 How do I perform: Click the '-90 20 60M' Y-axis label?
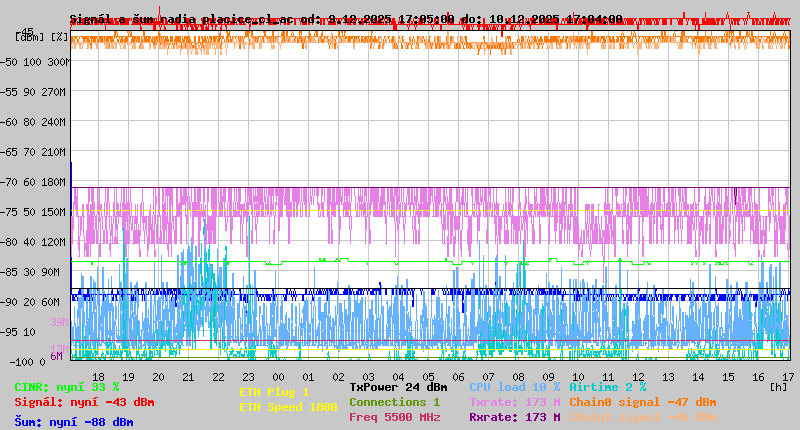tap(30, 302)
